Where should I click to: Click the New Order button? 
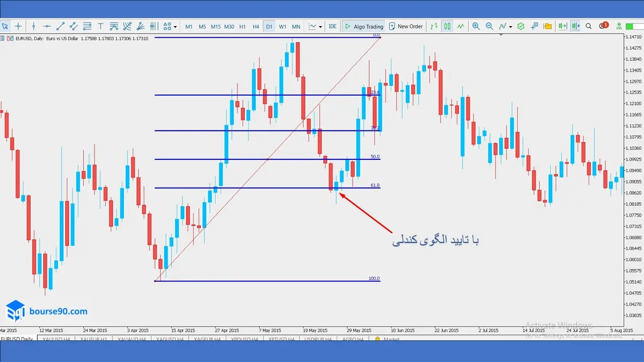pos(406,26)
